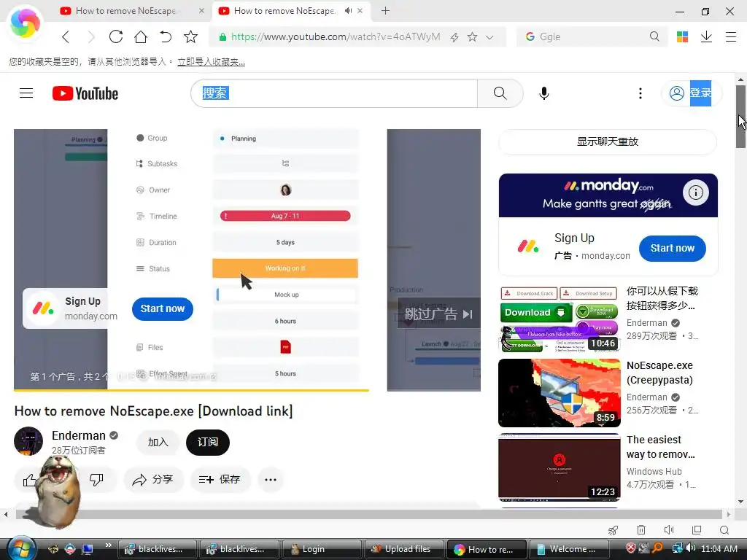Viewport: 747px width, 560px height.
Task: Click Start now on the video ad overlay
Action: [x=163, y=308]
